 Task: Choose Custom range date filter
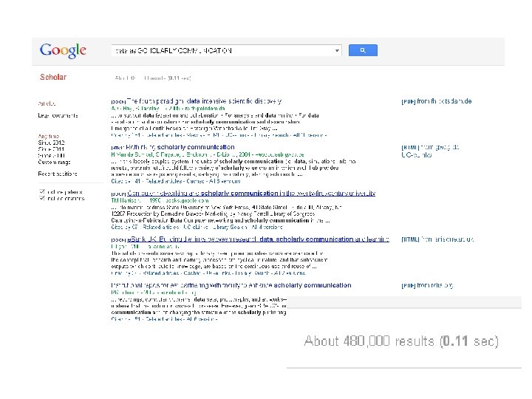54,162
